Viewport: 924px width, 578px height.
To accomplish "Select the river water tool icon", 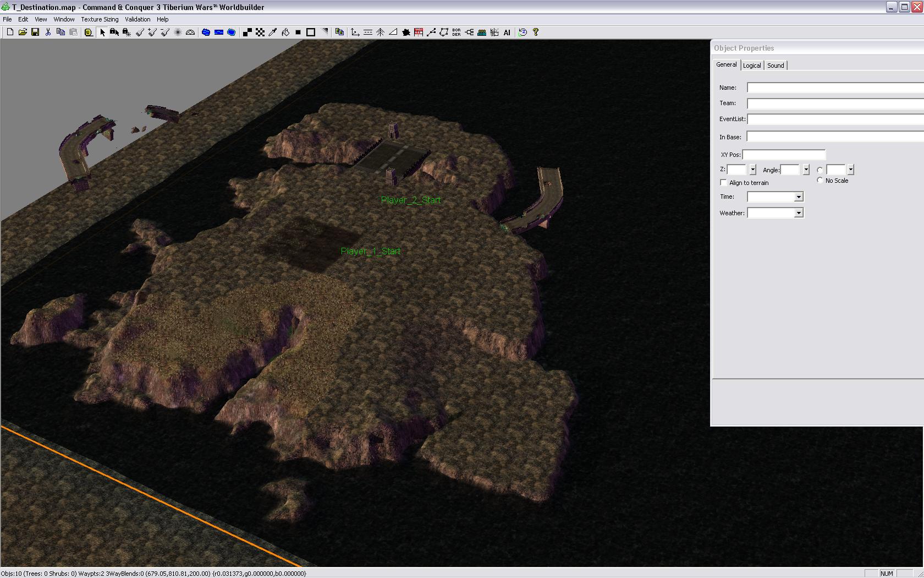I will click(x=218, y=32).
